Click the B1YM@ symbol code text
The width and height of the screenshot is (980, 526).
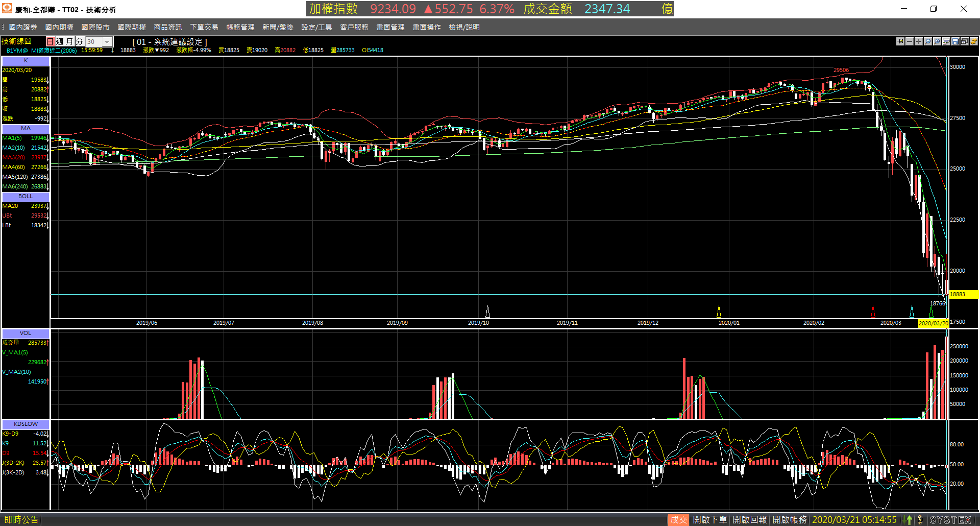[17, 50]
